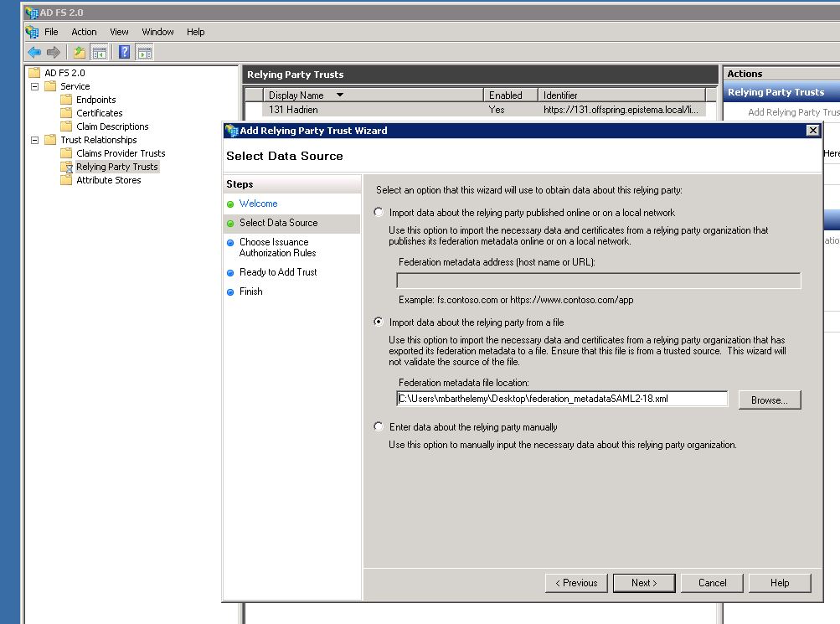Click the Ready to Add Trust step
This screenshot has width=840, height=624.
tap(278, 272)
